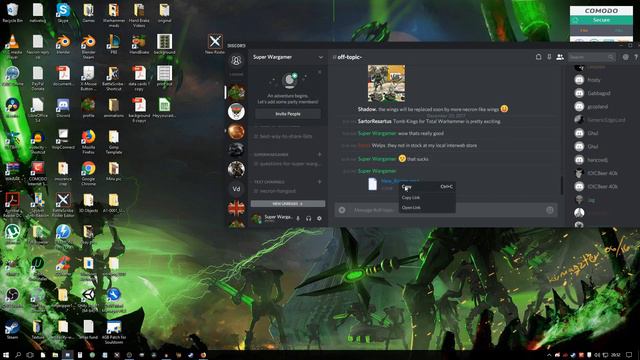Open Adobe Acrobat Reader DC shortcut
Image resolution: width=640 pixels, height=360 pixels.
12,205
